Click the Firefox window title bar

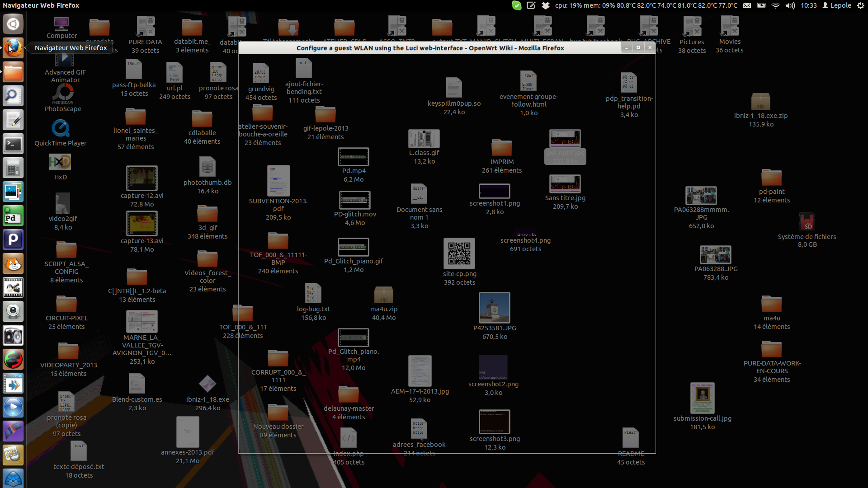pos(429,48)
